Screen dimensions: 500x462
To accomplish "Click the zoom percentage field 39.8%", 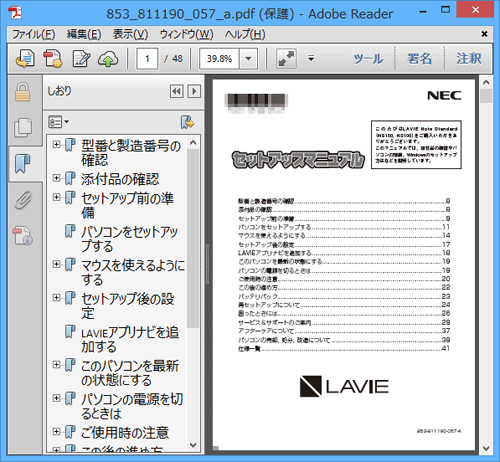I will point(219,59).
